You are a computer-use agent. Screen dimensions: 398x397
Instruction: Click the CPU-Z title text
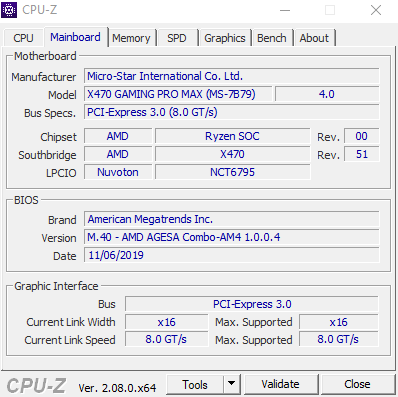pos(40,10)
